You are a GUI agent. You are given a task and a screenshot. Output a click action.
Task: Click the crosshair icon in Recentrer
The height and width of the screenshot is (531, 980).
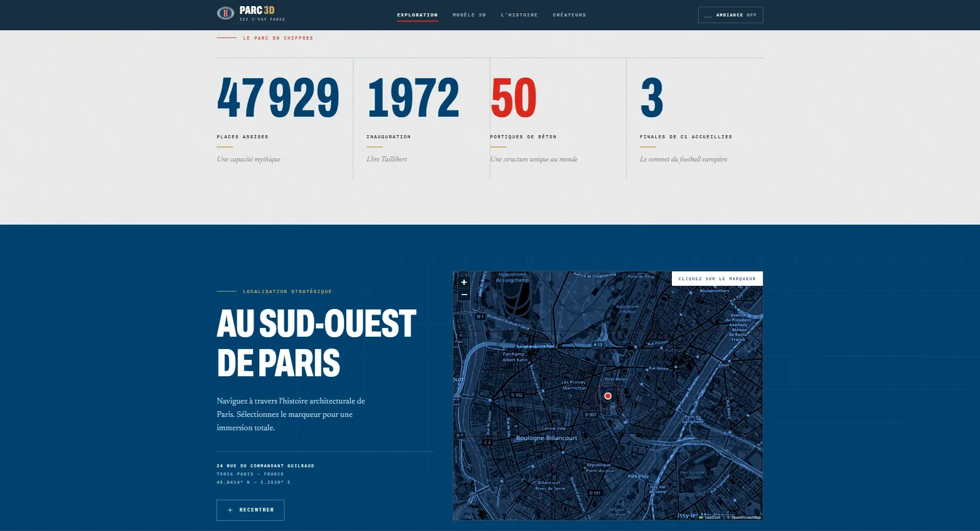[230, 510]
